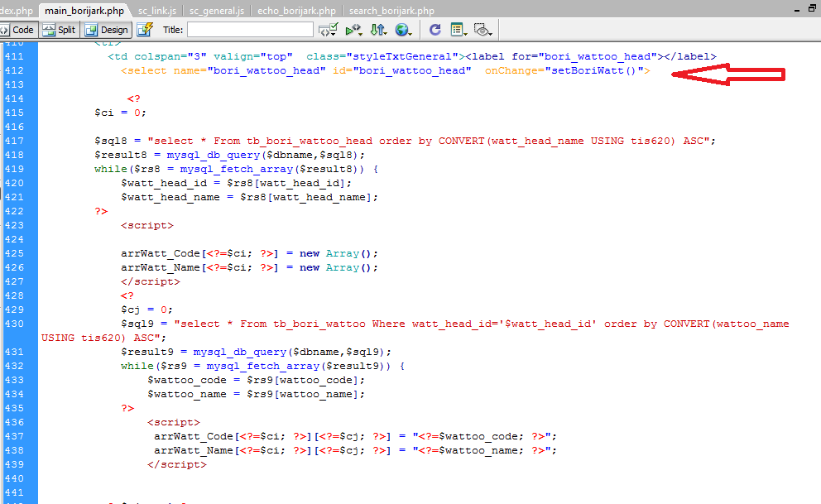Open Preview in Browser globe menu
This screenshot has height=504, width=821.
point(403,30)
